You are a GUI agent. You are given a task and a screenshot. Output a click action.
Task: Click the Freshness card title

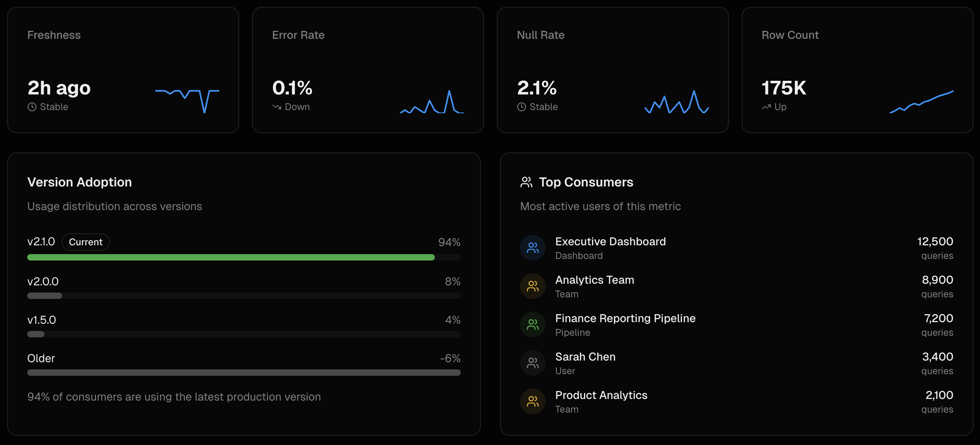click(x=54, y=35)
